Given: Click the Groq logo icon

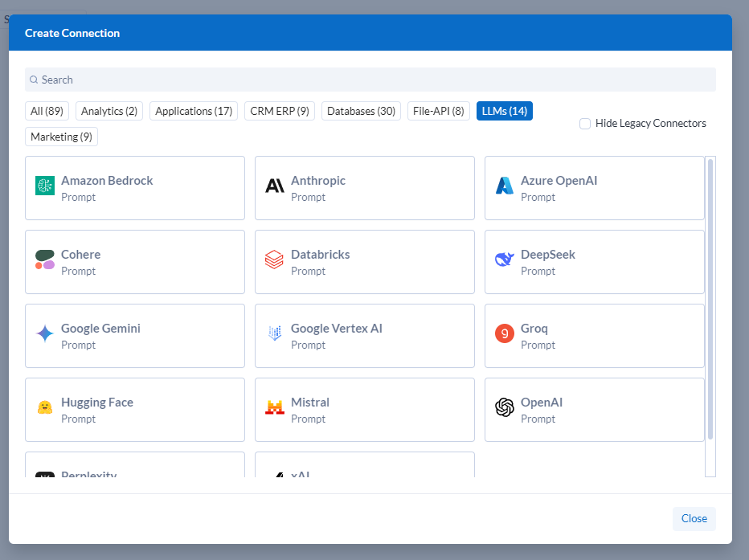Looking at the screenshot, I should (505, 333).
